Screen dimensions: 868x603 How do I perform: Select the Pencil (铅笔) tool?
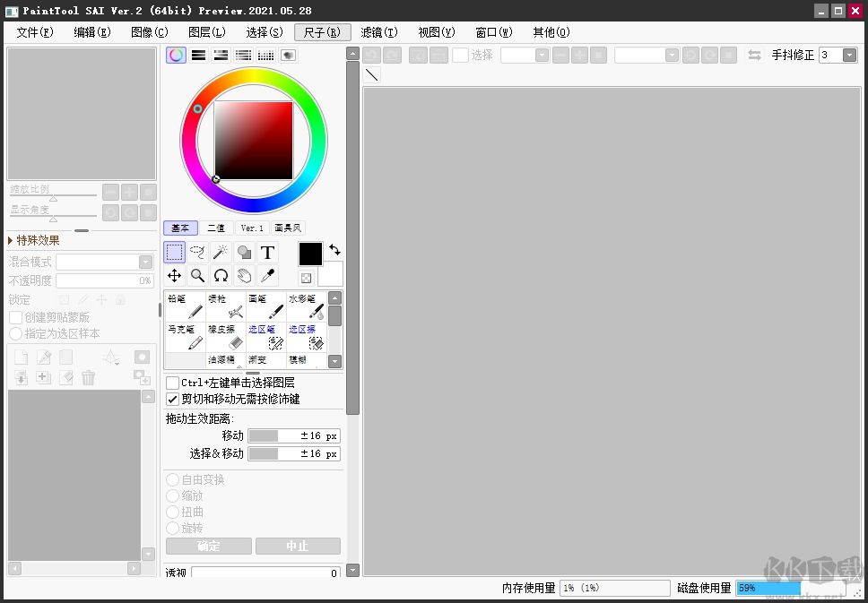click(184, 306)
